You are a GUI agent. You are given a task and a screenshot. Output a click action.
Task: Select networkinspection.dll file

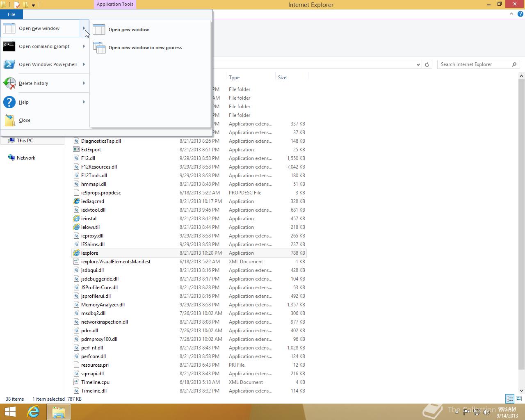click(x=105, y=322)
